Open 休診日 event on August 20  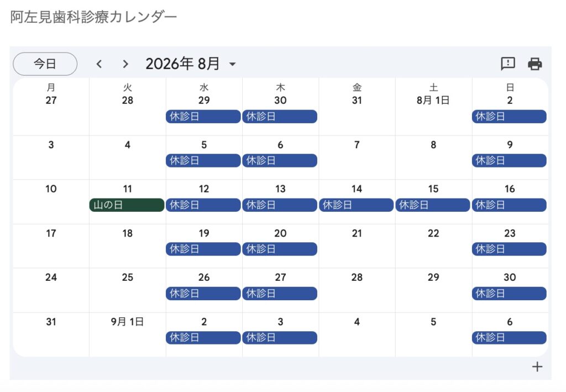(280, 249)
